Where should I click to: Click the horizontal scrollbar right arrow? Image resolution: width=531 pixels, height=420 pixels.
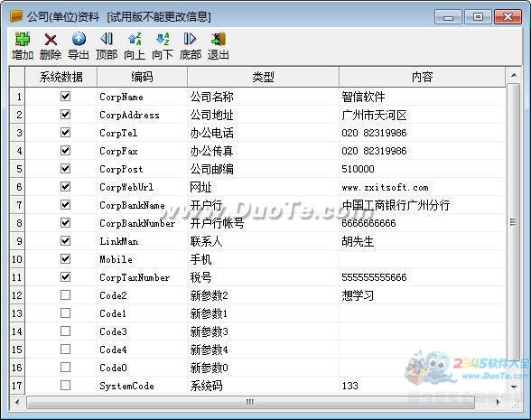(498, 402)
